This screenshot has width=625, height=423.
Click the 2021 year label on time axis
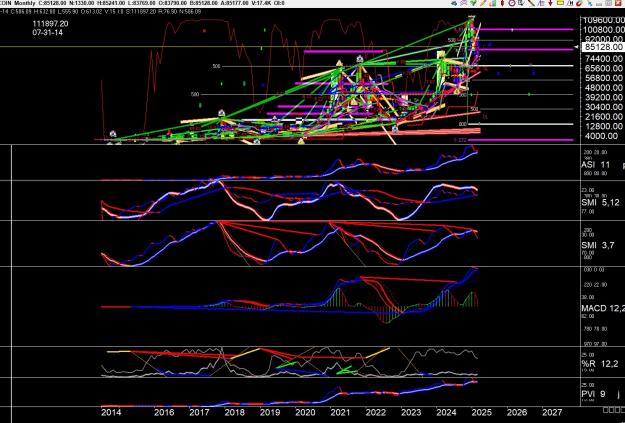340,412
